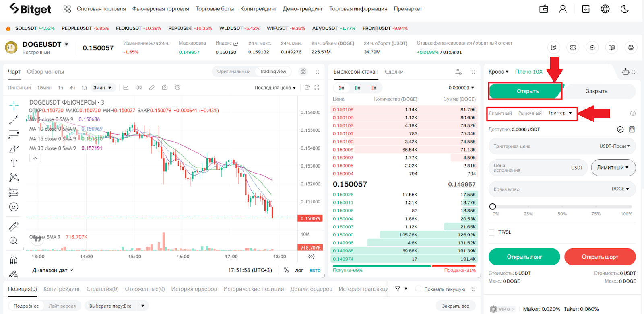Open chart indicators icon in chart toolbar
Screen dimensions: 644x314
[126, 87]
